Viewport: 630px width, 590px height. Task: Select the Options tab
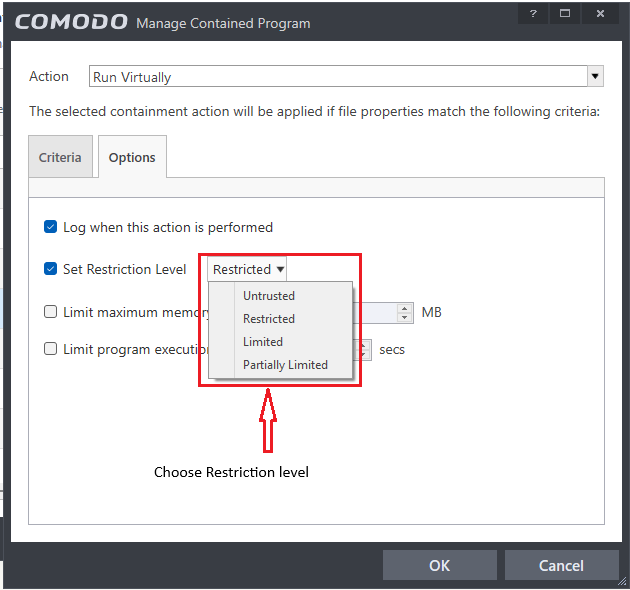(x=132, y=158)
